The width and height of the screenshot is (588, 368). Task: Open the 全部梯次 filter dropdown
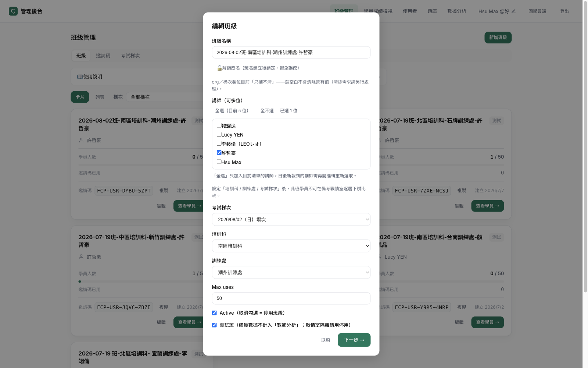[165, 97]
